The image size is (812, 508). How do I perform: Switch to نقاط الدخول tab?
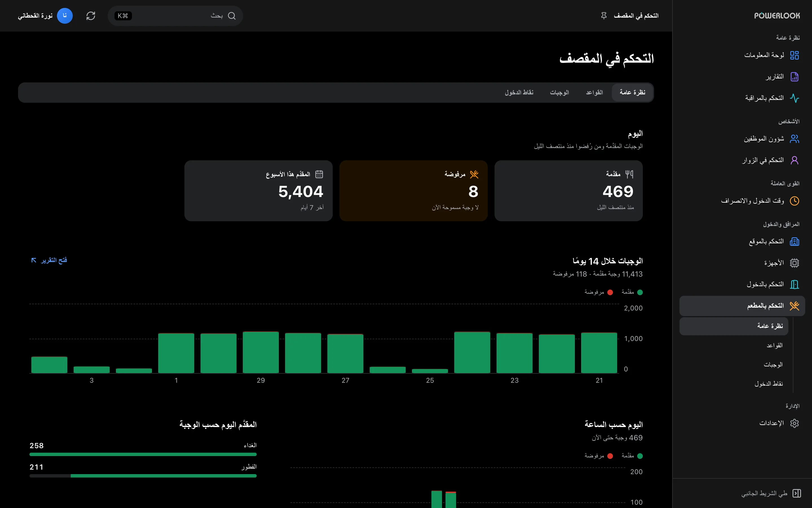click(519, 92)
